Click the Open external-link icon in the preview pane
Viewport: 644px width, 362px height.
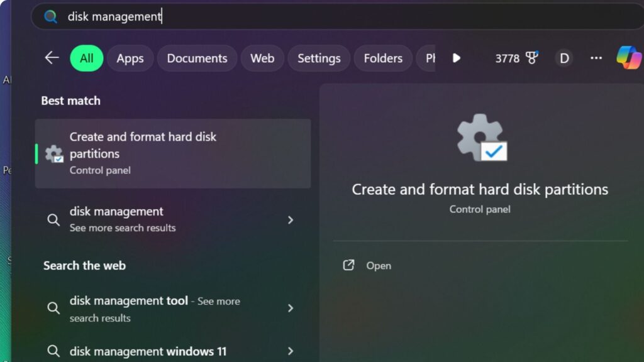(348, 265)
